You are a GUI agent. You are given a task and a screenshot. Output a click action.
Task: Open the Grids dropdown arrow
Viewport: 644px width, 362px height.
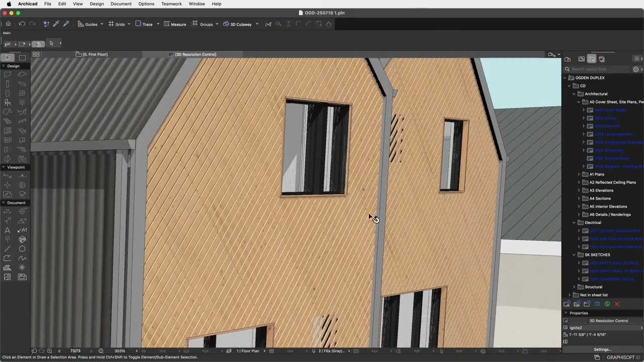click(x=129, y=24)
